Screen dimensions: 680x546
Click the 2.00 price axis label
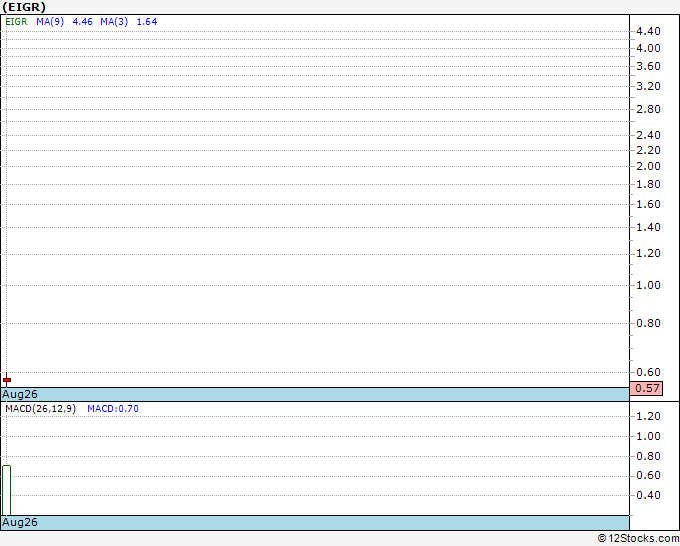[648, 166]
